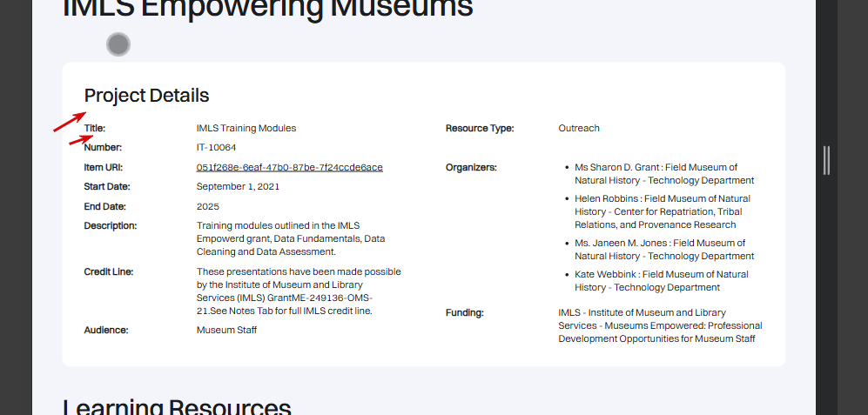Click the 'IMLS Training Modules' title value

[246, 128]
